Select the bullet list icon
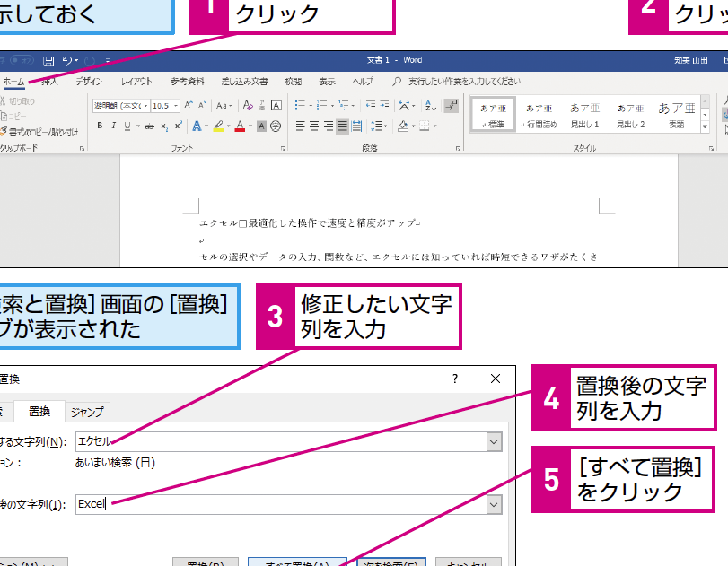Screen dimensions: 728x566 [301, 105]
